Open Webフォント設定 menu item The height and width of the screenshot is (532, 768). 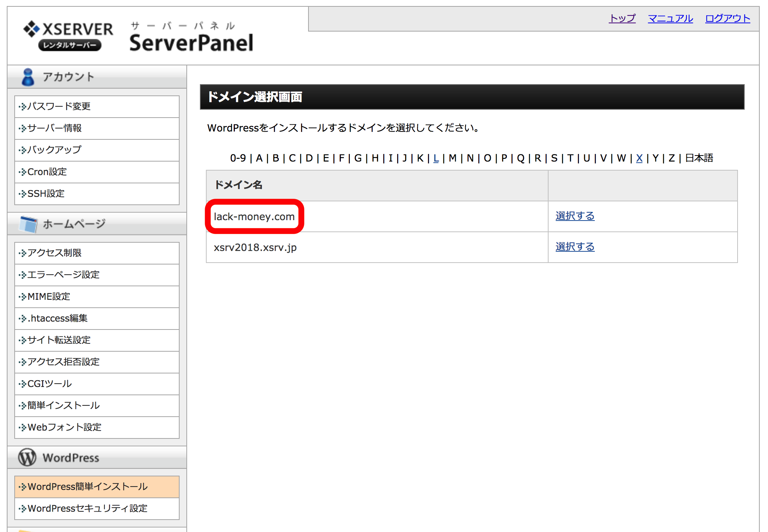[97, 427]
